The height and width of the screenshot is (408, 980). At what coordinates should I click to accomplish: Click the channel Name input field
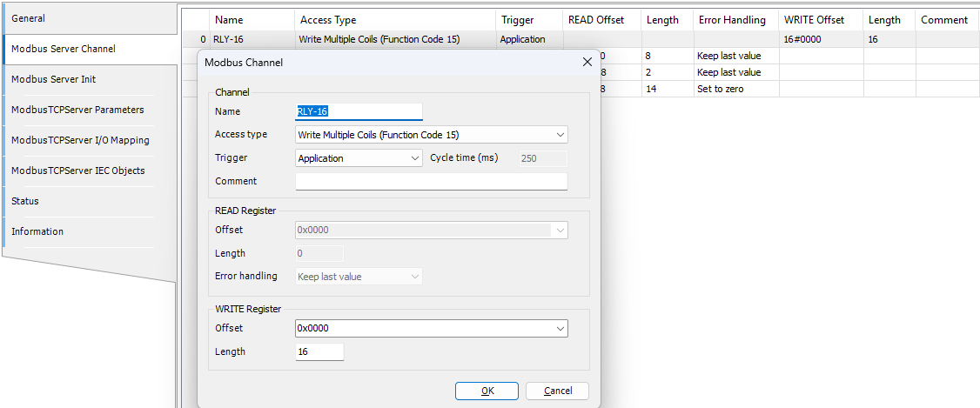point(359,111)
